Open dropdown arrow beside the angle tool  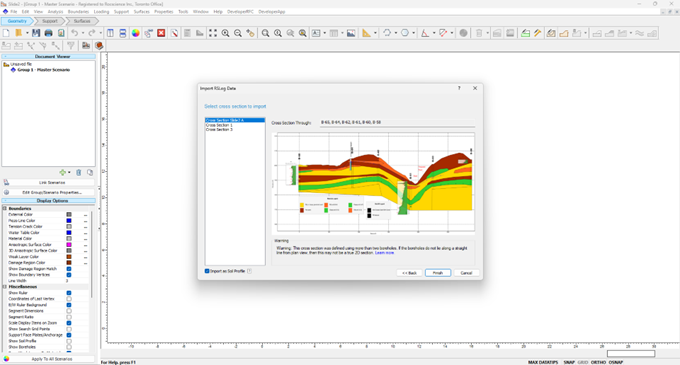(x=434, y=33)
